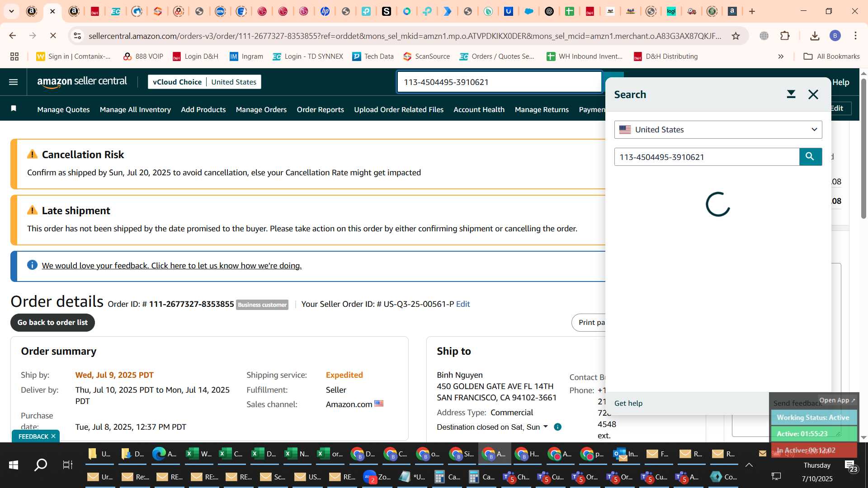Open the All Bookmarks folder
The width and height of the screenshot is (868, 488).
click(x=831, y=56)
